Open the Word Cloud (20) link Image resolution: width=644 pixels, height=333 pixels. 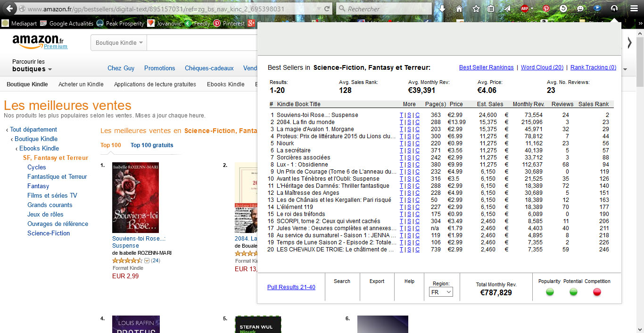(x=542, y=67)
